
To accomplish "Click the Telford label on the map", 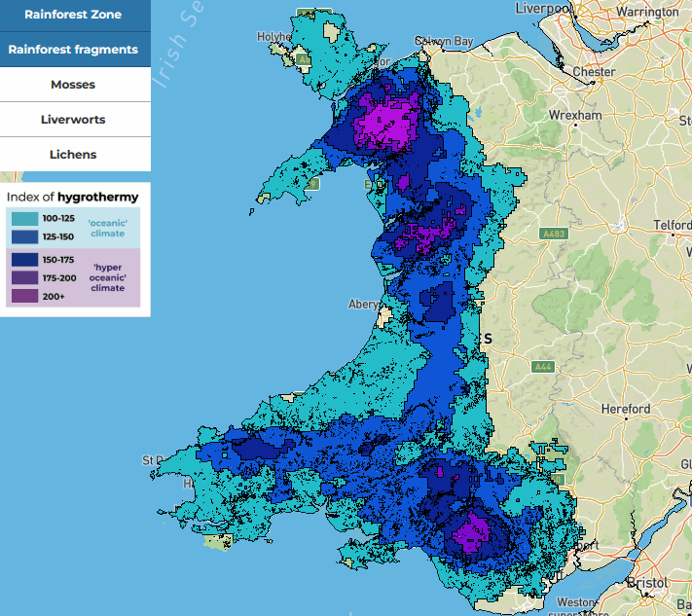I will tap(673, 225).
